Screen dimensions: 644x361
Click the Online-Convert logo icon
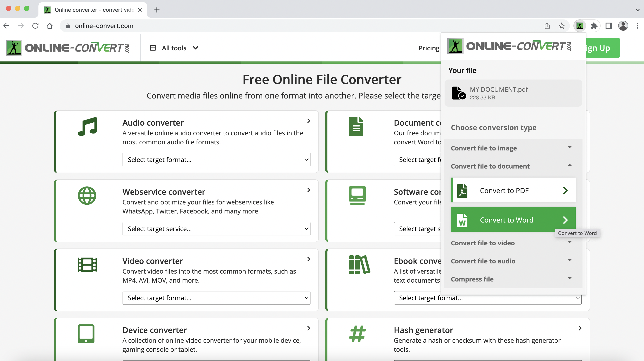click(x=14, y=48)
